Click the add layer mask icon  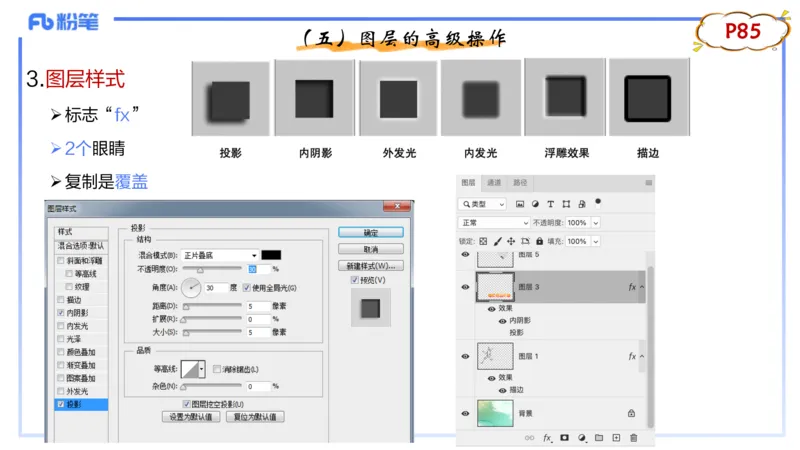564,438
